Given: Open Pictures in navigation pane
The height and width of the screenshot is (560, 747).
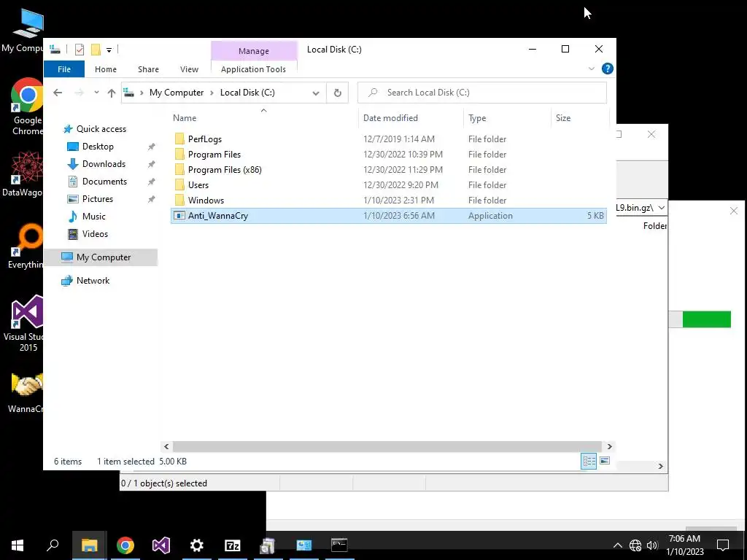Looking at the screenshot, I should (x=97, y=199).
